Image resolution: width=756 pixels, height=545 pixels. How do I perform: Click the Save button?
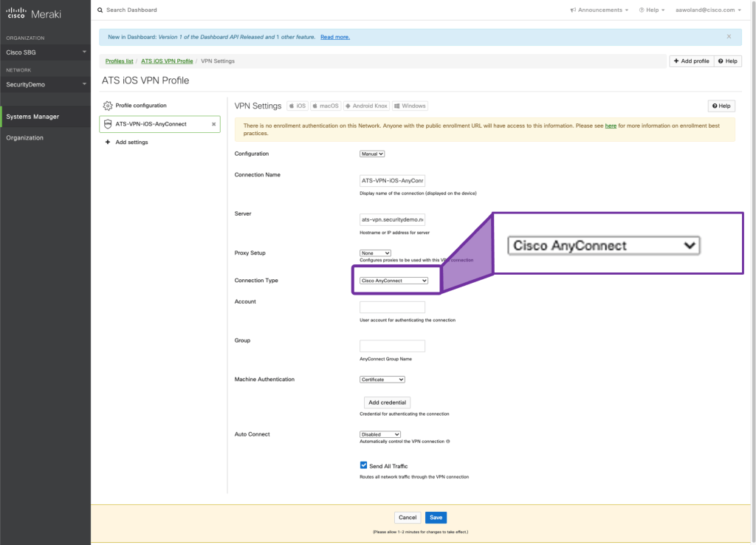tap(436, 518)
